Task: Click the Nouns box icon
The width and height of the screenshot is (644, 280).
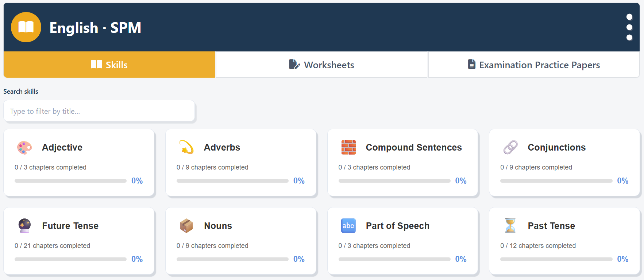Action: coord(186,226)
